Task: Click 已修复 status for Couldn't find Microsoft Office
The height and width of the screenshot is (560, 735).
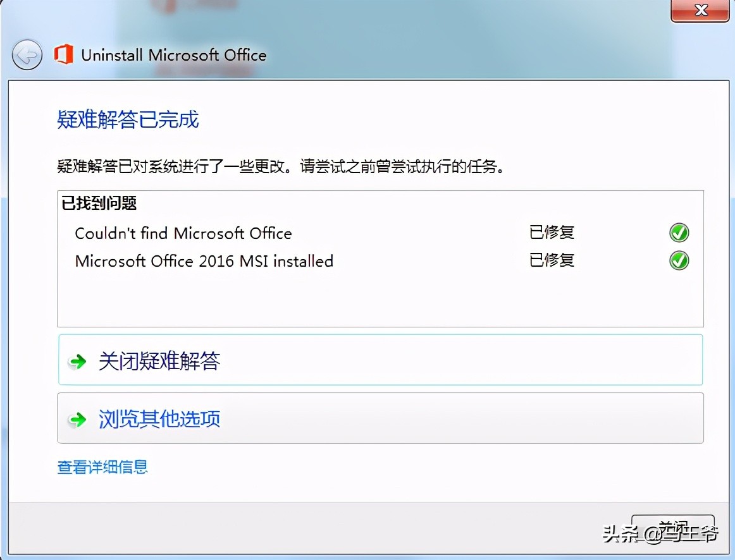Action: [552, 232]
